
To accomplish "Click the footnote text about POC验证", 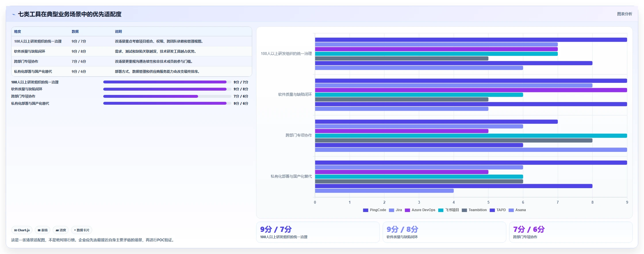I will tap(93, 240).
